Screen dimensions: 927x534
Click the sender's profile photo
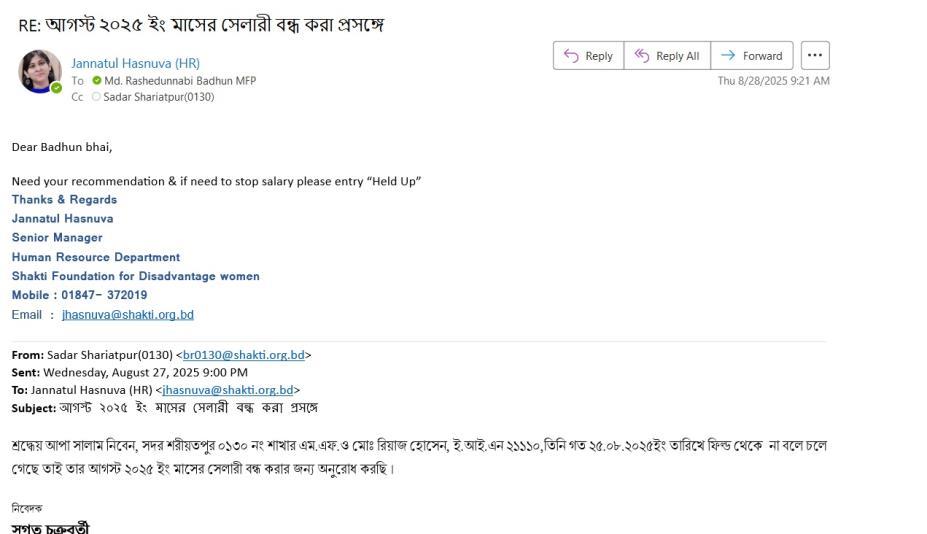(x=40, y=71)
